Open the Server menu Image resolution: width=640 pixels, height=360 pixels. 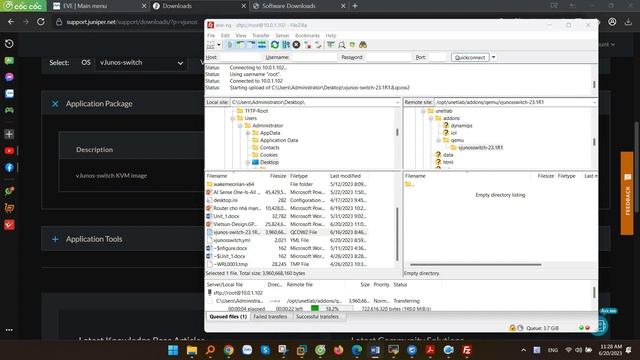[282, 36]
